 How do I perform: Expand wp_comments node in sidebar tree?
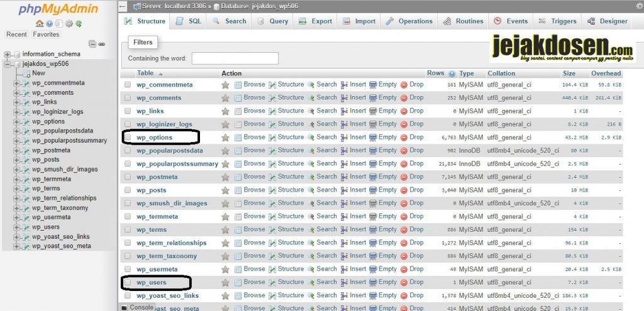[17, 93]
